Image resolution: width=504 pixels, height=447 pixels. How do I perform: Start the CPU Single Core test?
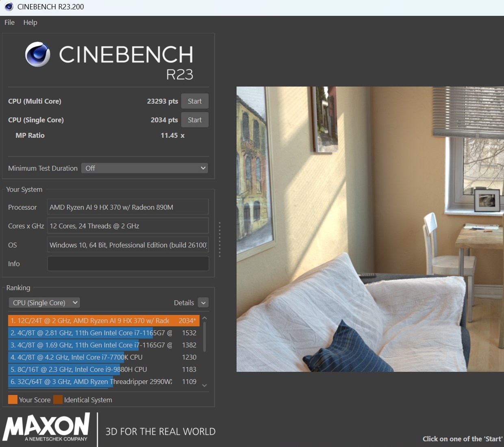pyautogui.click(x=195, y=120)
